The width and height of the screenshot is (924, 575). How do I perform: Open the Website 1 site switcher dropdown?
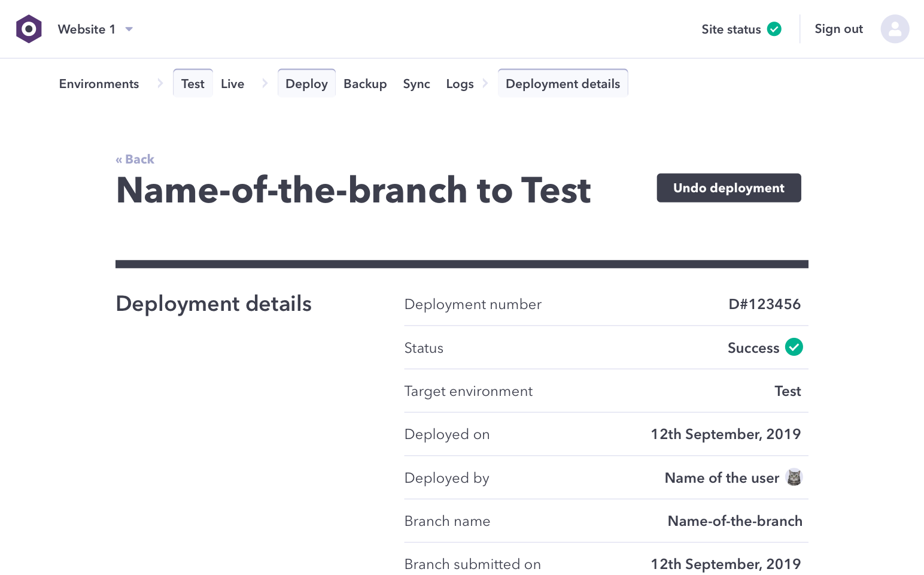[86, 29]
